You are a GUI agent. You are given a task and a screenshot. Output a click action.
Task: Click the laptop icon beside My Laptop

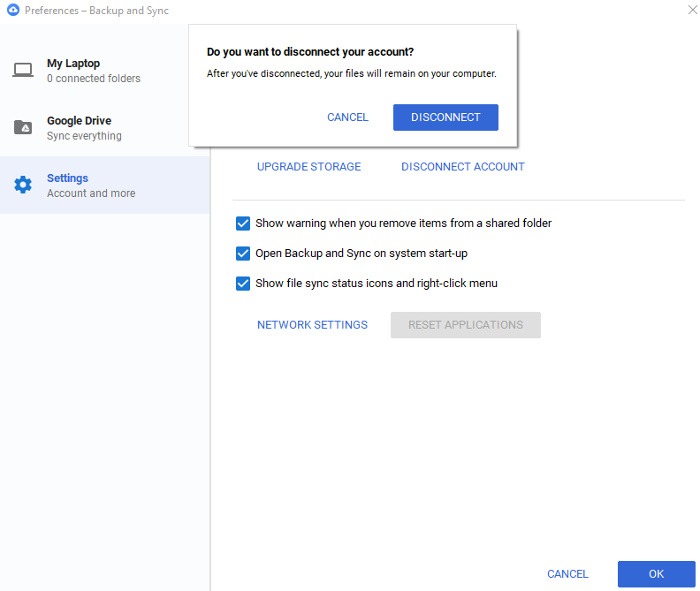point(23,70)
